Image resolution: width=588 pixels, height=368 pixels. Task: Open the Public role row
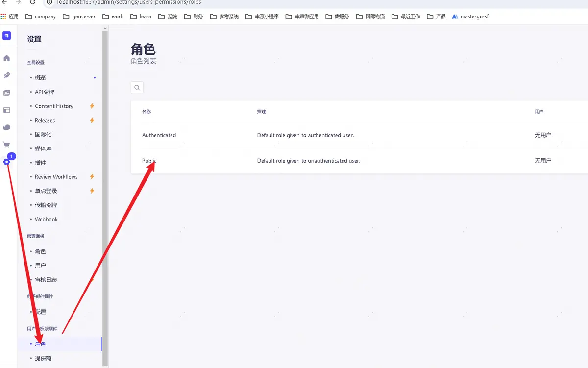pos(359,161)
